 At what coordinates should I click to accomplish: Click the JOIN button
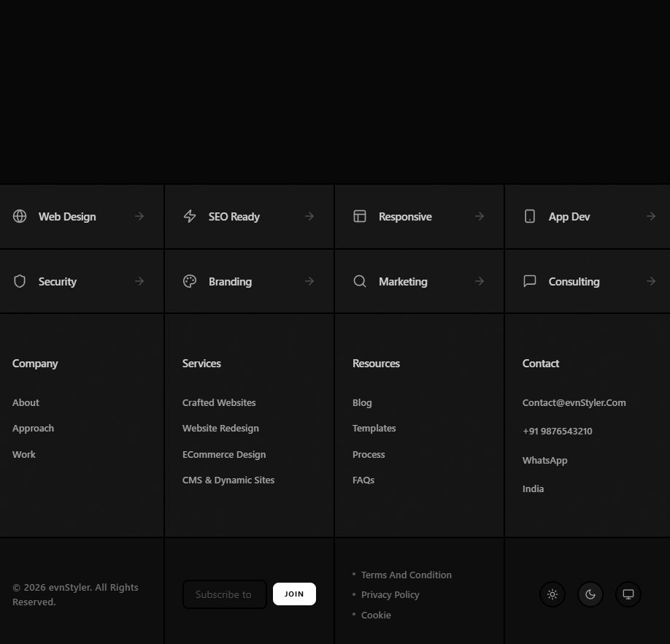pyautogui.click(x=294, y=594)
